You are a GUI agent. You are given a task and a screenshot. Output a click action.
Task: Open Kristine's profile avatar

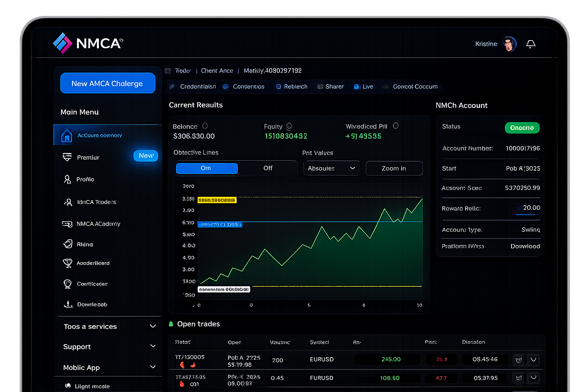[510, 44]
